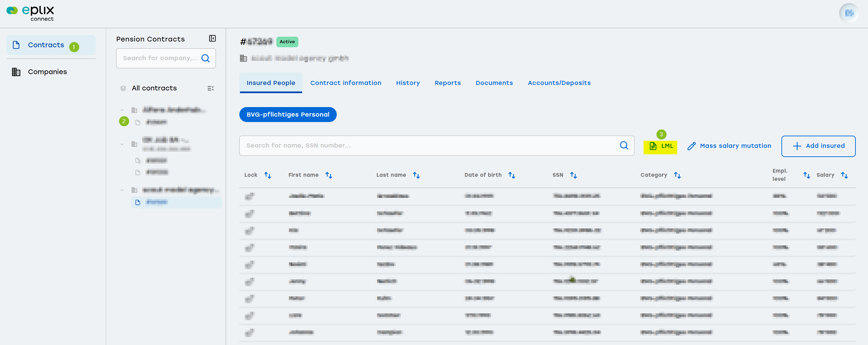Viewport: 868px width, 345px height.
Task: Select the highlighted contract in the tree
Action: (177, 202)
